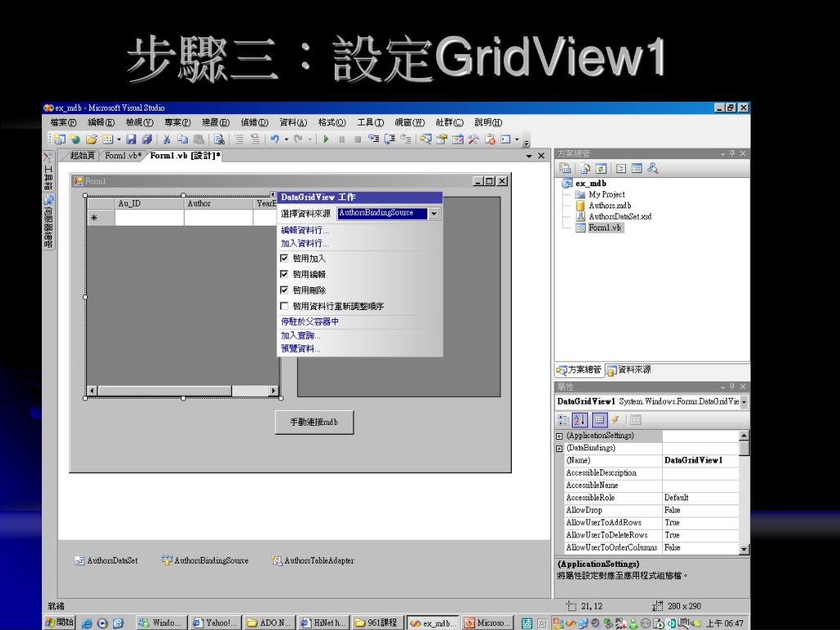Toggle the 啟用刪除 checkbox
This screenshot has height=630, width=840.
(x=285, y=290)
